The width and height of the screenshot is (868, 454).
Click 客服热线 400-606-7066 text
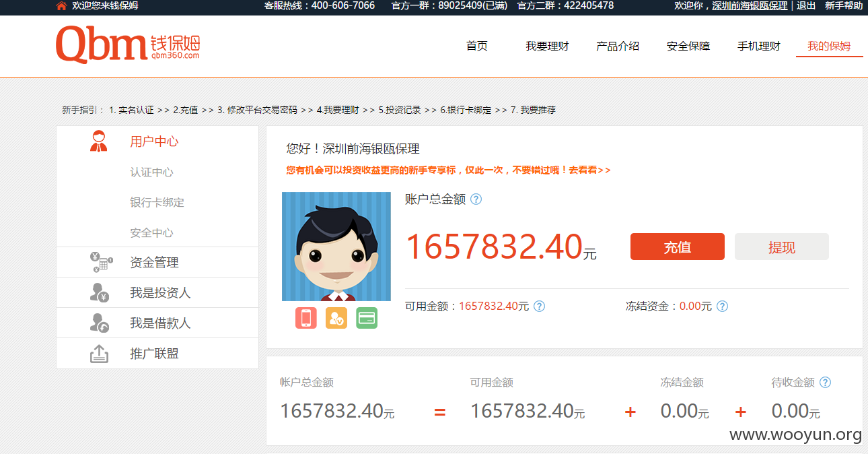tap(320, 5)
